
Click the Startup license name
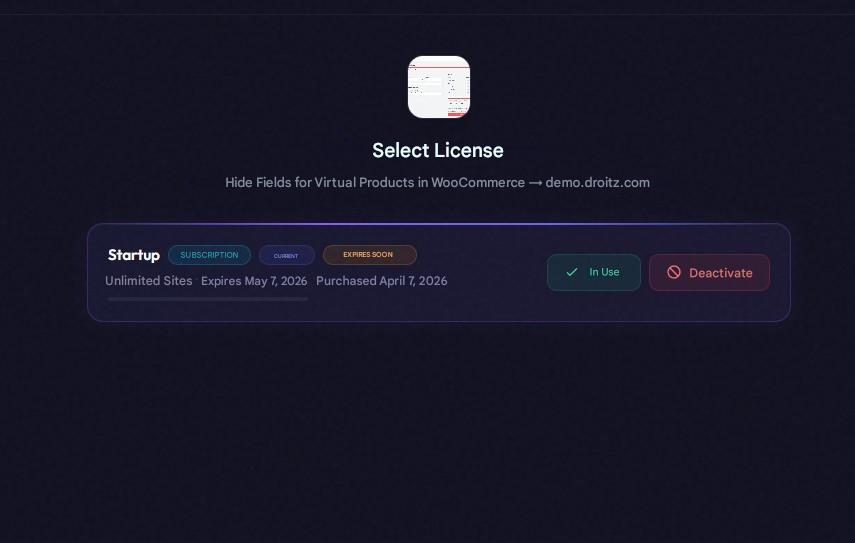(x=134, y=255)
